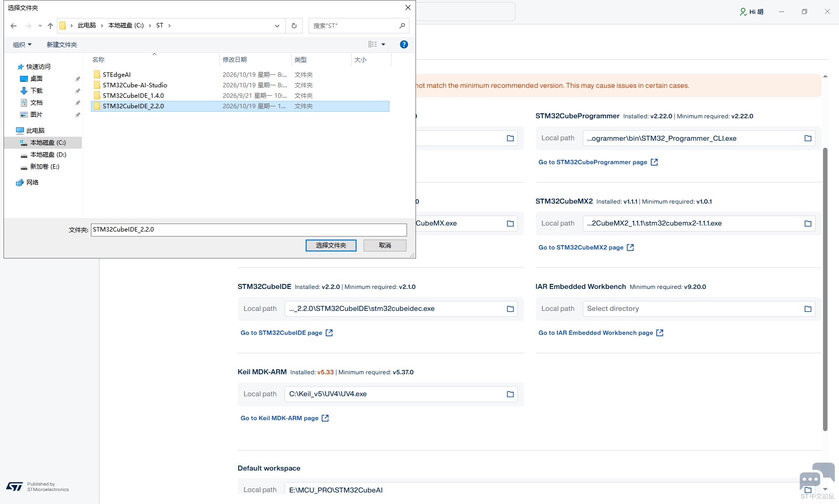The height and width of the screenshot is (504, 839).
Task: Sort by Name column header
Action: (155, 59)
